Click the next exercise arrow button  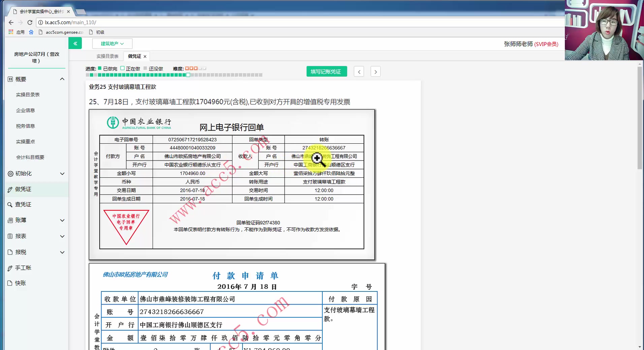click(375, 71)
